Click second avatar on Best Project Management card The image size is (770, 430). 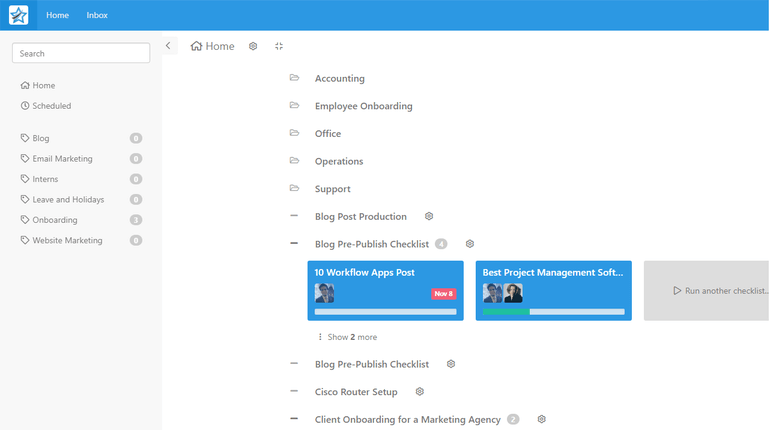pos(513,293)
